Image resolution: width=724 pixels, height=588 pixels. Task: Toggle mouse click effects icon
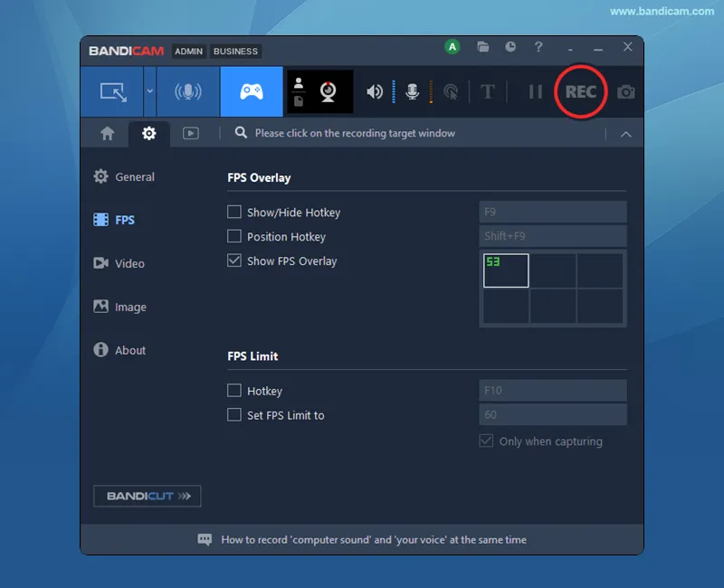pos(451,92)
